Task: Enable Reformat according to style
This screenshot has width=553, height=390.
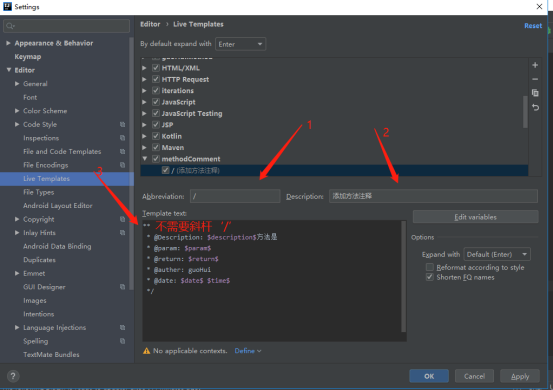Action: click(430, 267)
